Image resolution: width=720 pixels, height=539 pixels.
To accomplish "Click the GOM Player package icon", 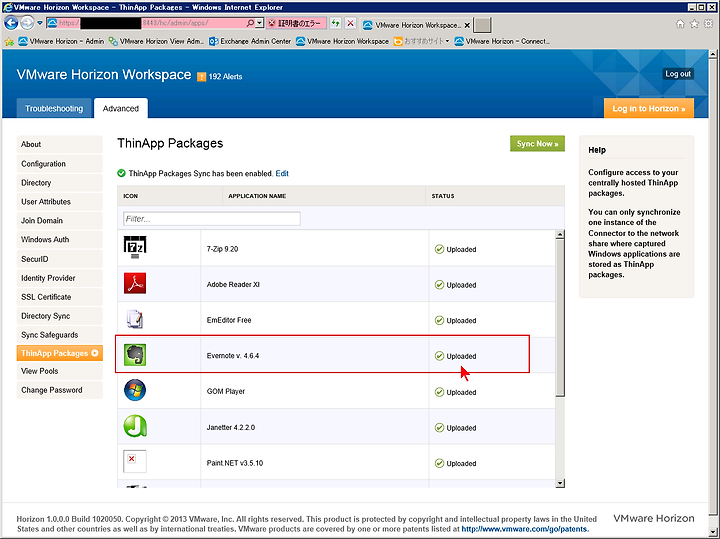I will 135,390.
